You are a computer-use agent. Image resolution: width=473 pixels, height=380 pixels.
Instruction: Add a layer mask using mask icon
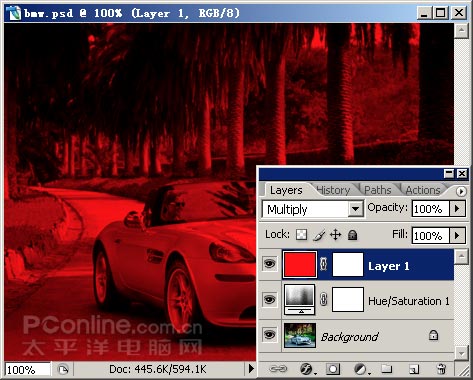pyautogui.click(x=332, y=369)
